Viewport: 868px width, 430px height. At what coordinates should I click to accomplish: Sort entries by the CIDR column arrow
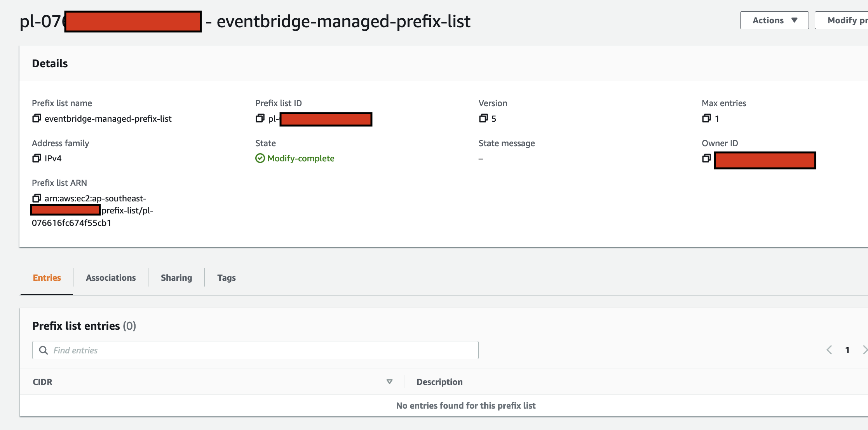pos(389,382)
